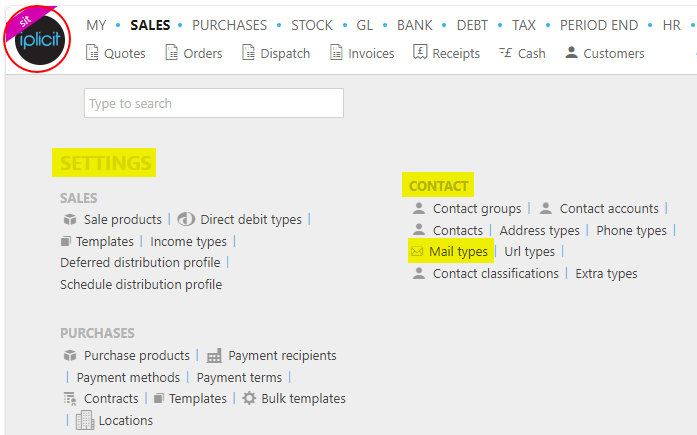Open Locations building link
697x435 pixels.
114,420
